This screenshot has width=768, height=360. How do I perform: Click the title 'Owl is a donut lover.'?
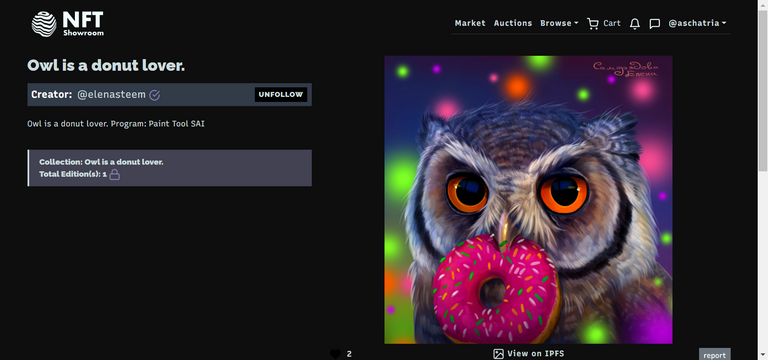tap(106, 65)
